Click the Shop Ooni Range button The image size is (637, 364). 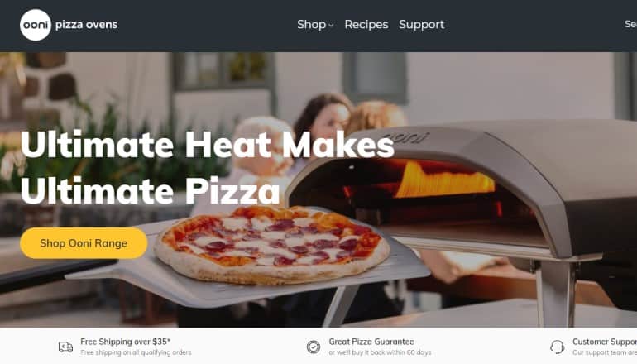coord(84,243)
